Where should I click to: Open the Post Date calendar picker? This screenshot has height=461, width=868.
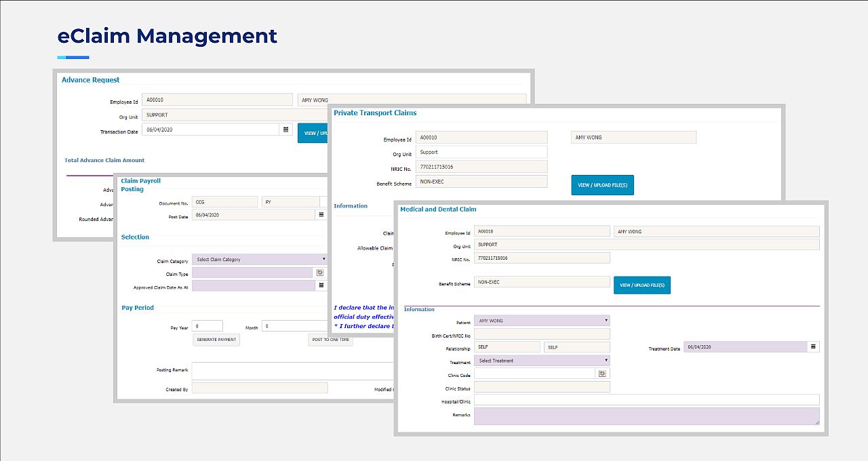click(x=321, y=215)
